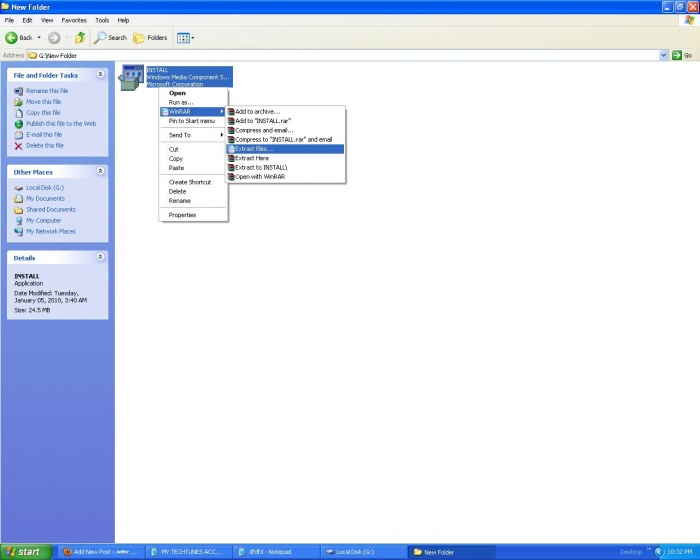The width and height of the screenshot is (700, 560).
Task: Open My Documents in Other Places
Action: pos(45,199)
